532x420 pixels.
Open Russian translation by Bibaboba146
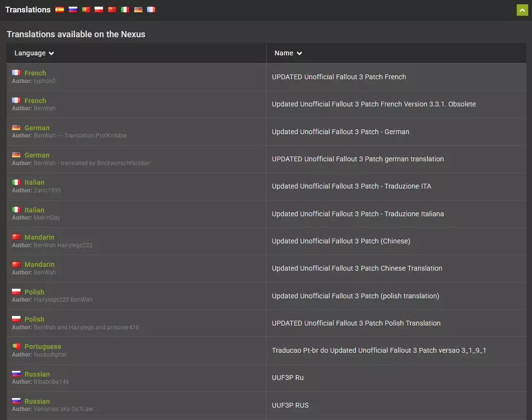pyautogui.click(x=37, y=374)
